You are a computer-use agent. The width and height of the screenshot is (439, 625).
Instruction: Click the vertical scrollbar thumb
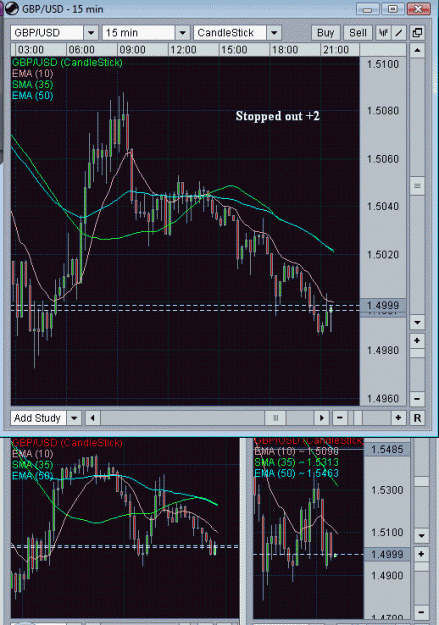(417, 186)
